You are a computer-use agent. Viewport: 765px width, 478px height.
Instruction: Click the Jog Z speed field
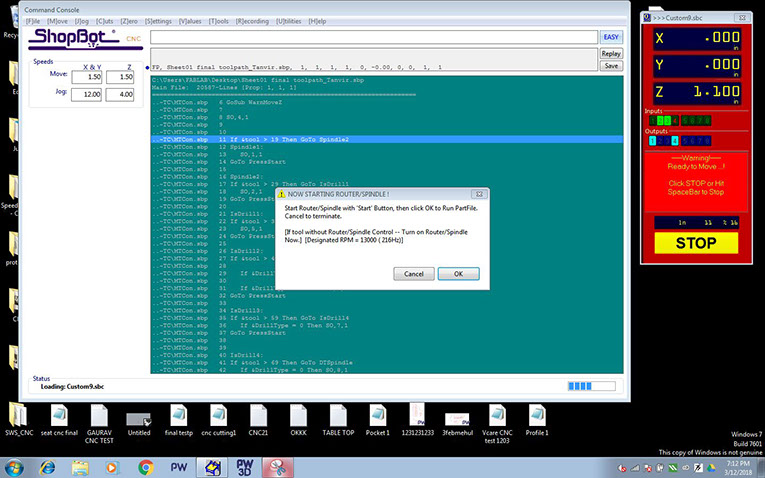pyautogui.click(x=120, y=94)
